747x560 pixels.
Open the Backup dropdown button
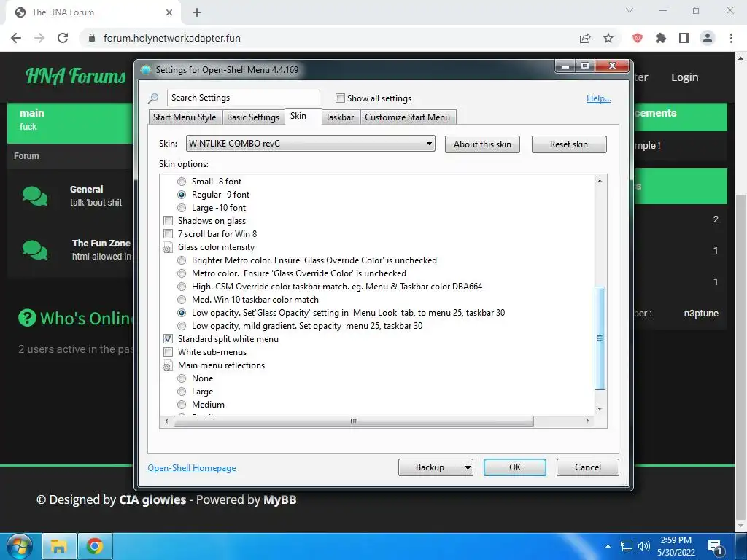click(x=436, y=467)
